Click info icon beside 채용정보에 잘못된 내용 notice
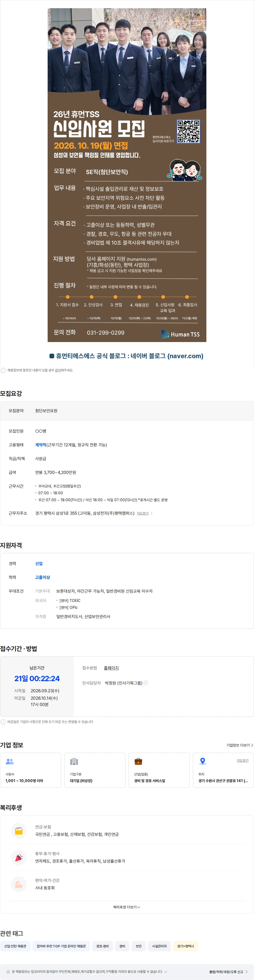 3,370
